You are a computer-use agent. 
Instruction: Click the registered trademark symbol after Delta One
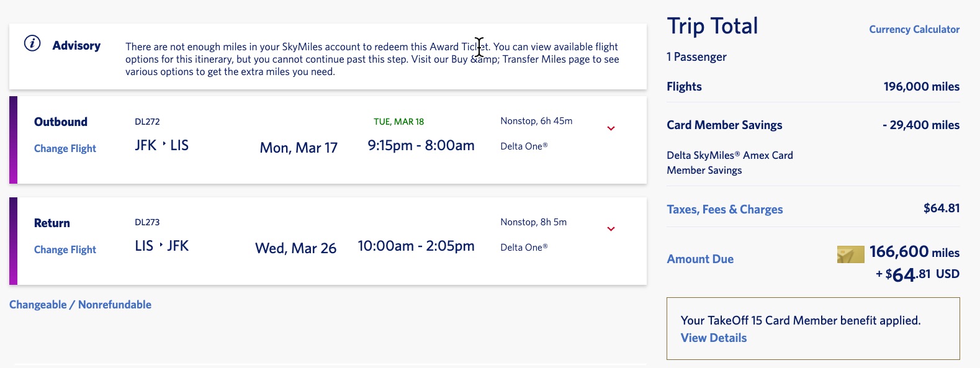pyautogui.click(x=546, y=144)
